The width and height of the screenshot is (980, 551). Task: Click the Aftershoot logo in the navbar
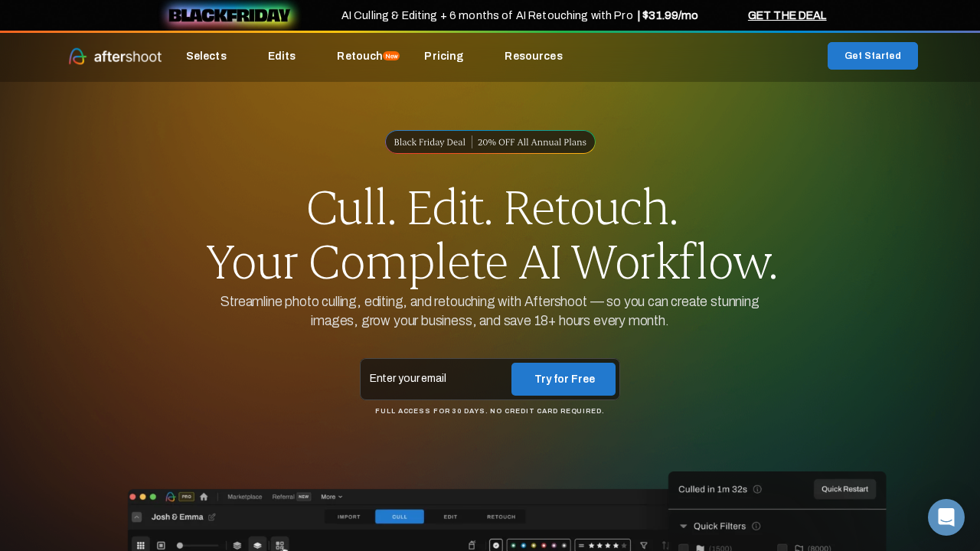tap(115, 56)
